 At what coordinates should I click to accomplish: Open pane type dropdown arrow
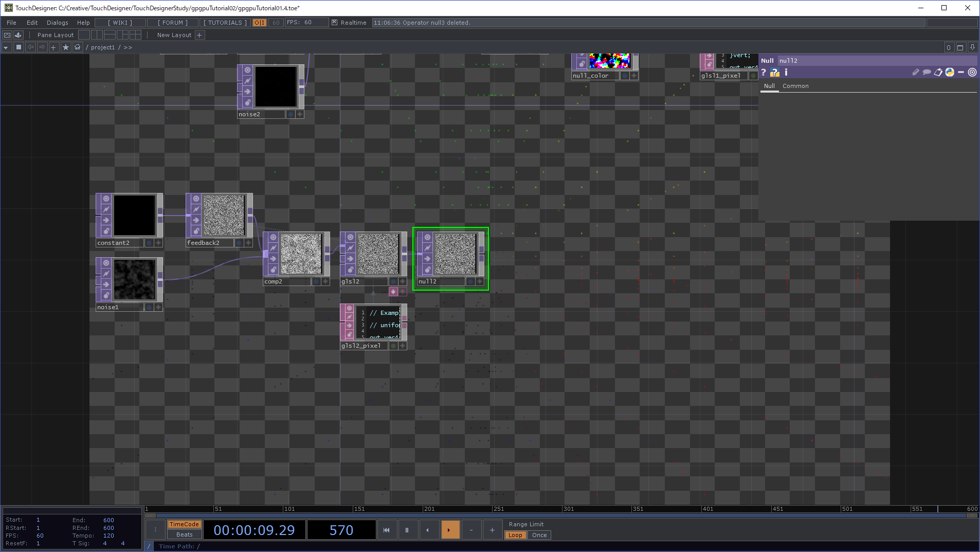pyautogui.click(x=6, y=47)
